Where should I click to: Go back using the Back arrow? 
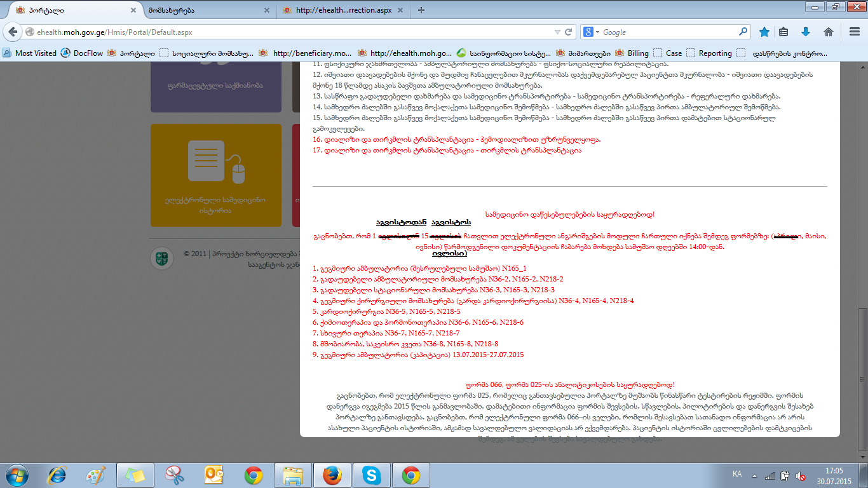tap(13, 32)
